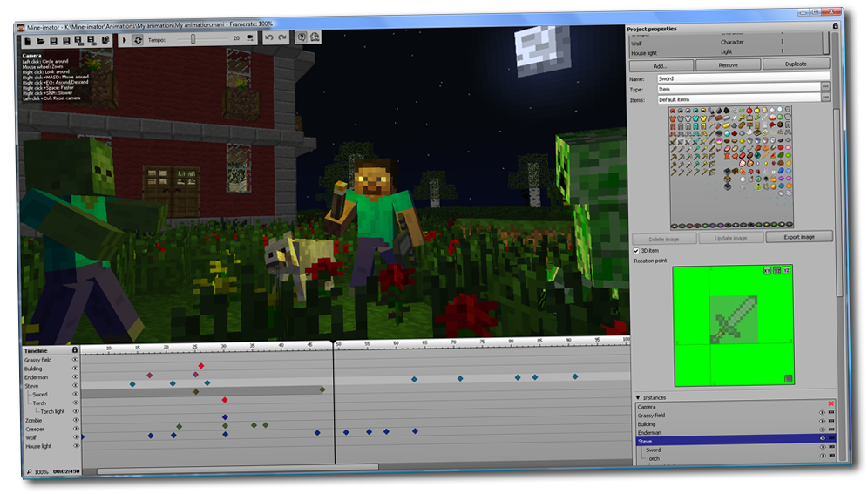Collapse the Instances section triangle
This screenshot has height=494, width=868.
(638, 396)
